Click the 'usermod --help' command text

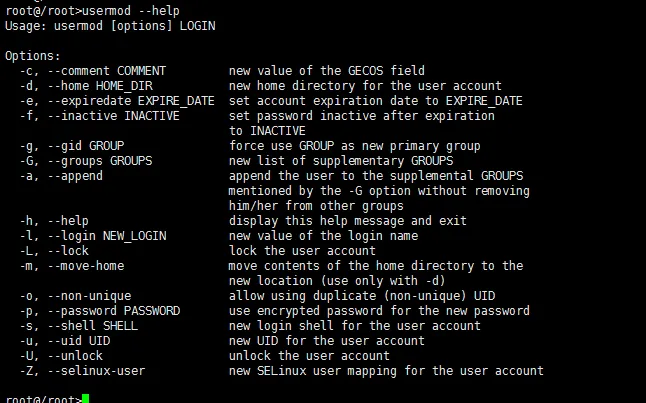coord(118,8)
